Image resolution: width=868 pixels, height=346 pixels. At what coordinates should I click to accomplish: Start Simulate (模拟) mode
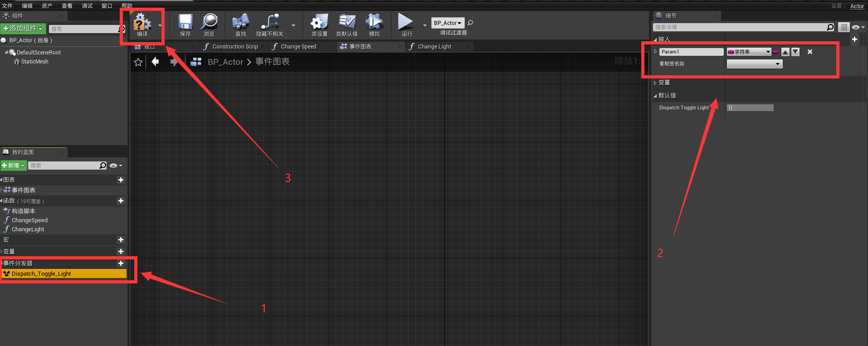pyautogui.click(x=374, y=23)
